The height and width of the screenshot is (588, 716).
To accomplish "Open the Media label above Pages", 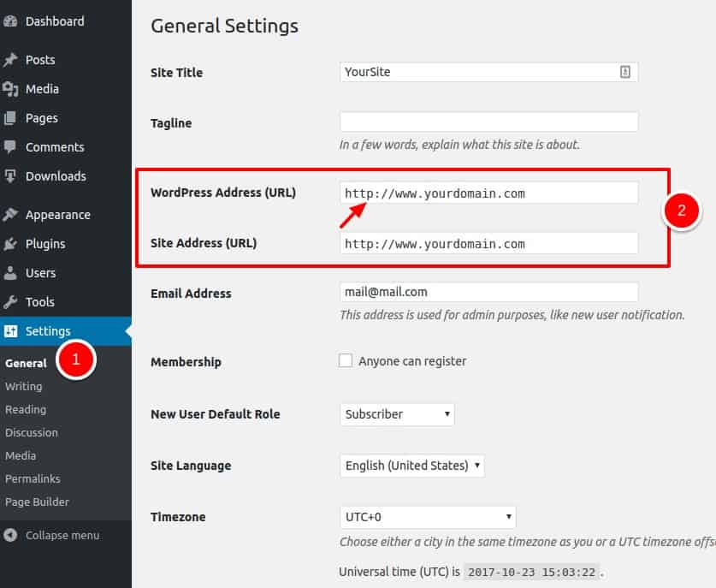I will pos(42,89).
